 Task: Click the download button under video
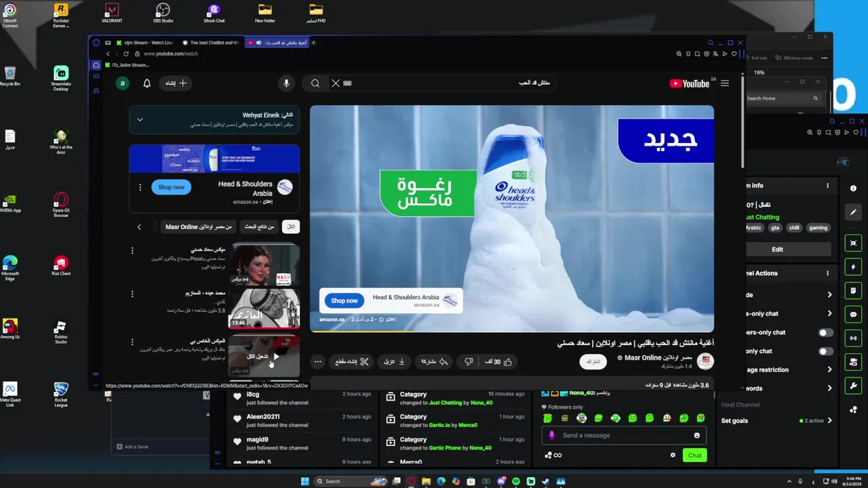[x=394, y=362]
